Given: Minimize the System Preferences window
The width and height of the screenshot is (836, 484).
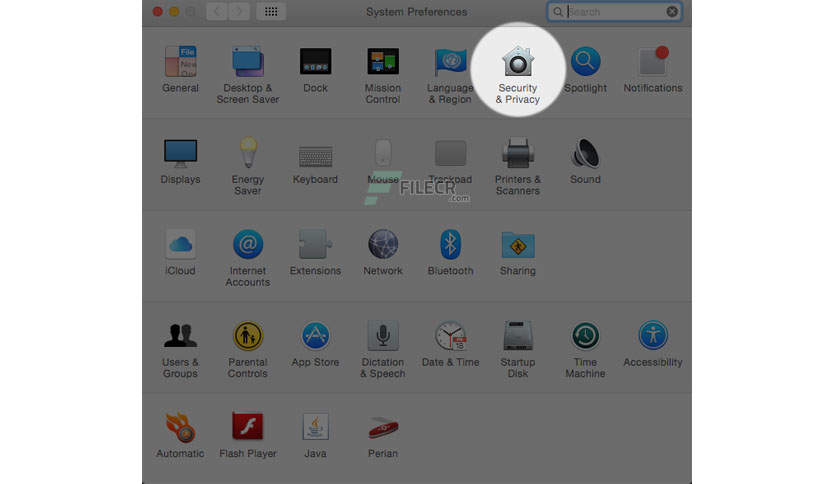Looking at the screenshot, I should tap(174, 12).
